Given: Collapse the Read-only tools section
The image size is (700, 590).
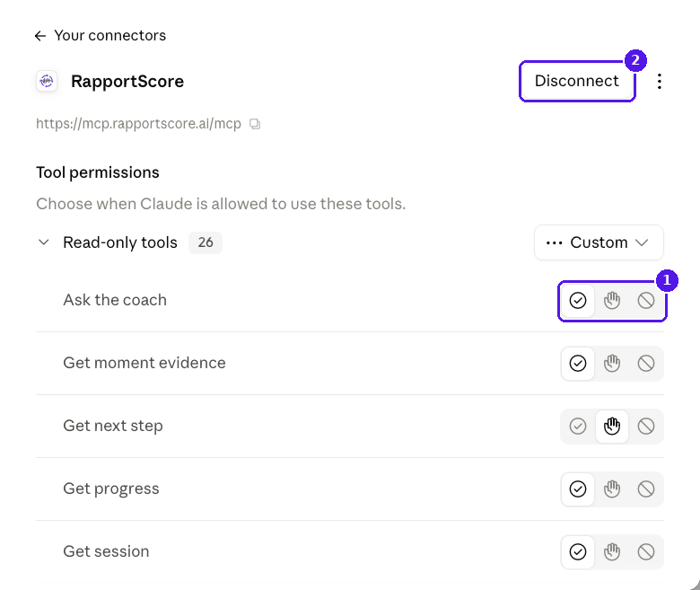Looking at the screenshot, I should 44,242.
